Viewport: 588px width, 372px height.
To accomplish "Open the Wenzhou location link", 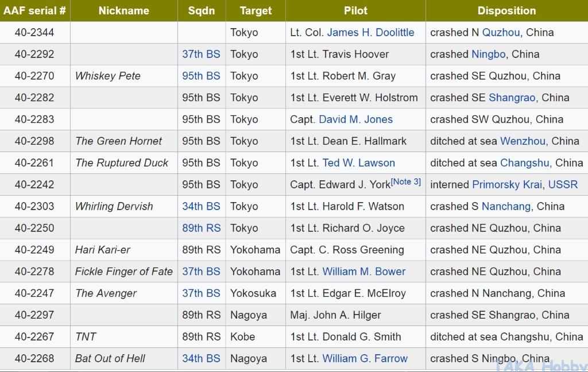I will click(523, 141).
